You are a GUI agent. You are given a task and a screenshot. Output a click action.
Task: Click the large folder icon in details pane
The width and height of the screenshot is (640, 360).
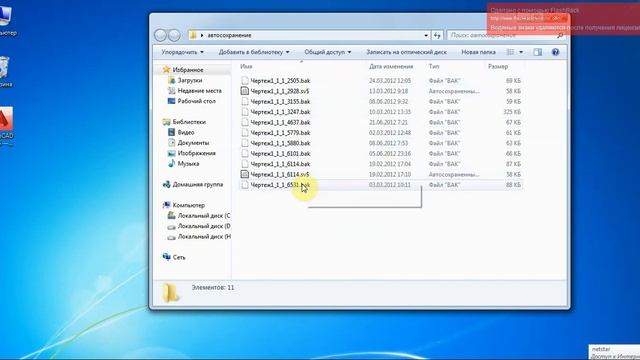[x=170, y=292]
